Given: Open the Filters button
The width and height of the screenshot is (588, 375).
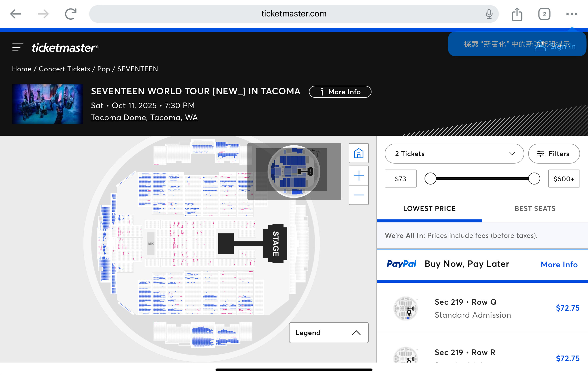Looking at the screenshot, I should 554,154.
